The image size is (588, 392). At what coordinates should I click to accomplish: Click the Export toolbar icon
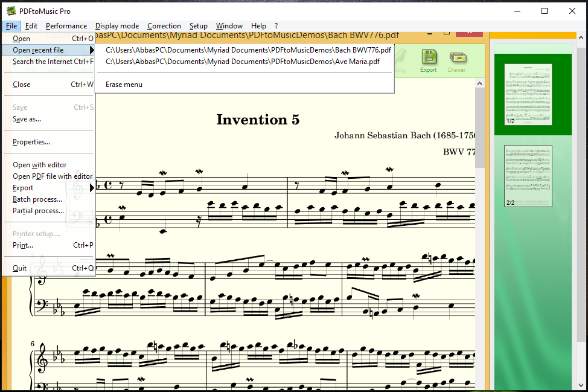tap(429, 61)
